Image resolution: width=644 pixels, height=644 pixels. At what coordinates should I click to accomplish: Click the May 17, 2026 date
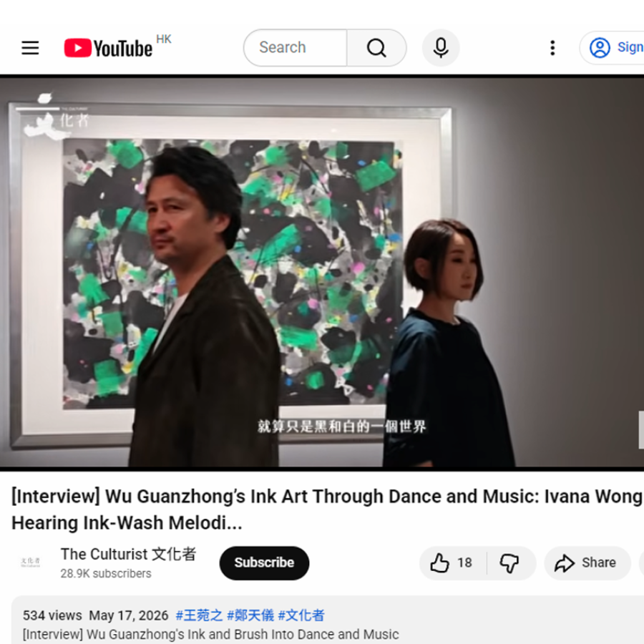coord(129,615)
